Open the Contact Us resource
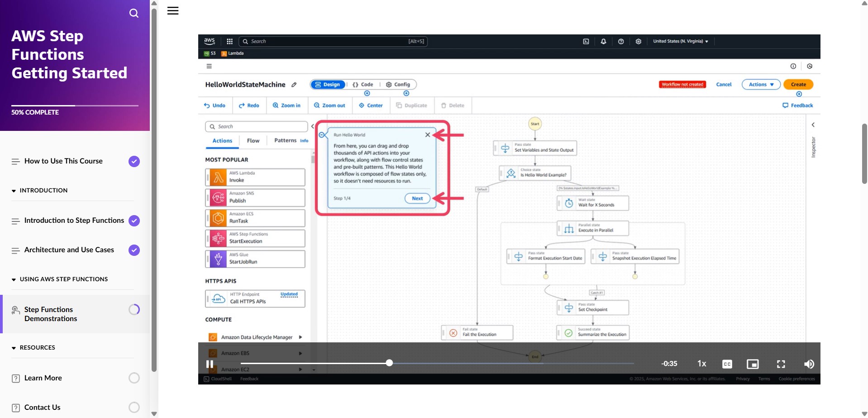 [x=42, y=408]
